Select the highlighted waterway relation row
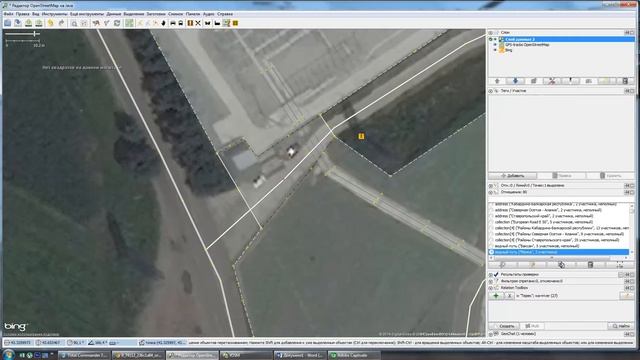This screenshot has height=360, width=640. 559,252
